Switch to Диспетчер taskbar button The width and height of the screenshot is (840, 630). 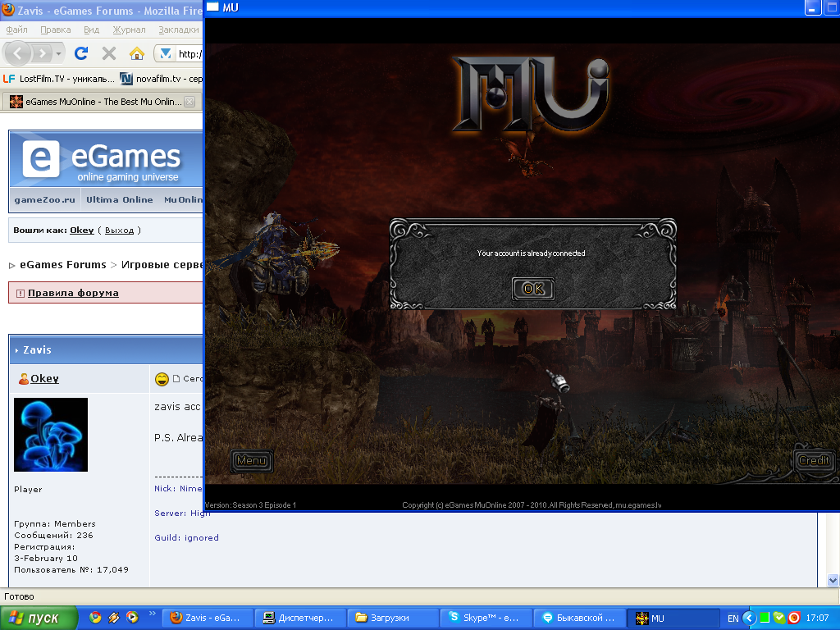pyautogui.click(x=299, y=618)
